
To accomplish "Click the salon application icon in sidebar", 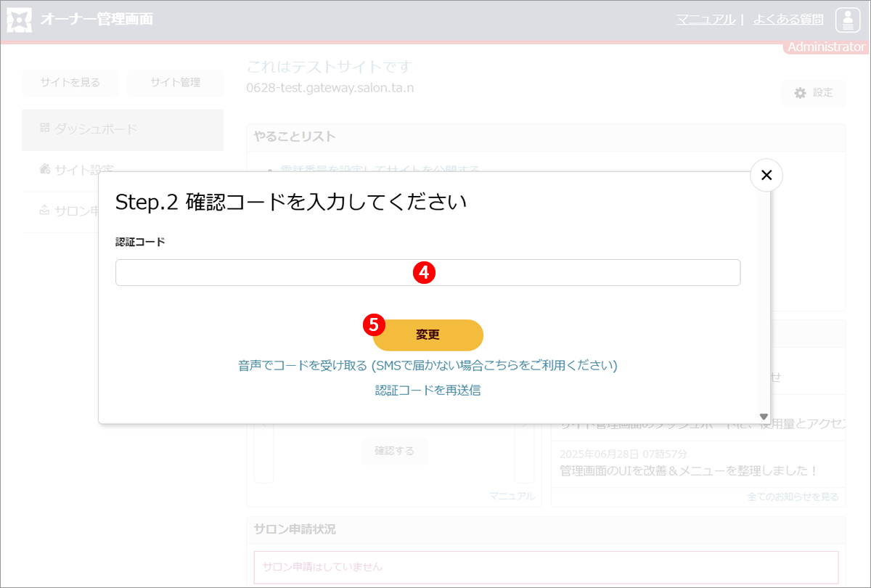I will click(44, 211).
